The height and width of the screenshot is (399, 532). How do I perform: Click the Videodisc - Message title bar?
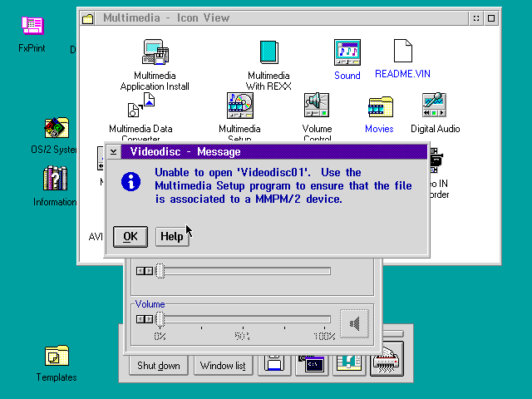(274, 151)
